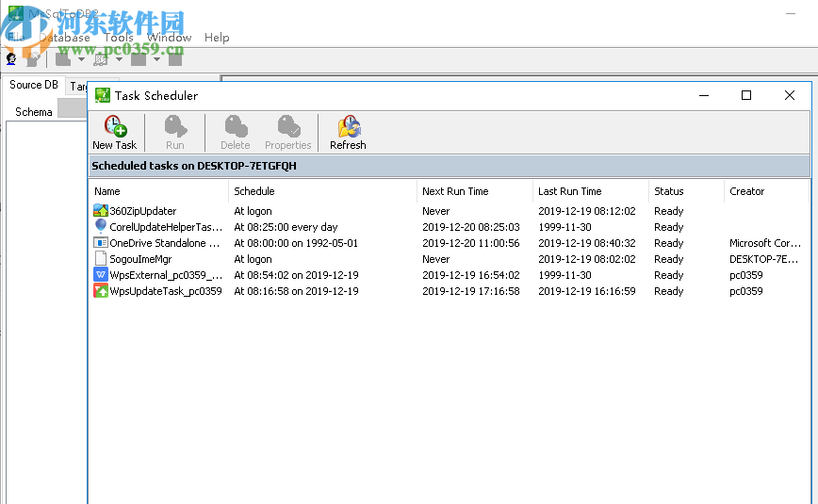Select the WpsExternal_pc0359_… task name
Image resolution: width=818 pixels, height=504 pixels.
pyautogui.click(x=166, y=275)
